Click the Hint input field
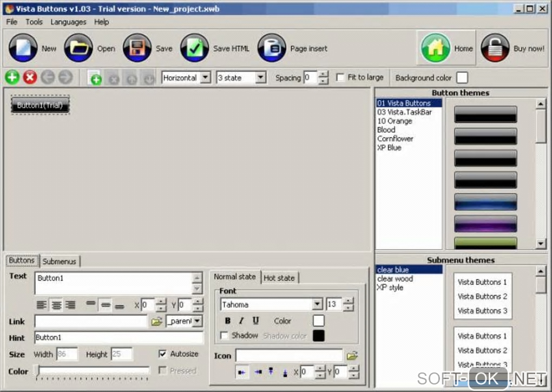 point(119,337)
